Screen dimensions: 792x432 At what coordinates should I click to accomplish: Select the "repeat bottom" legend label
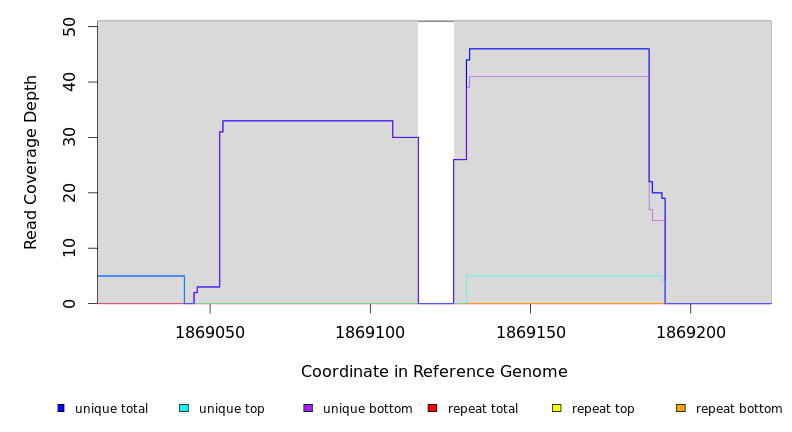click(x=739, y=409)
